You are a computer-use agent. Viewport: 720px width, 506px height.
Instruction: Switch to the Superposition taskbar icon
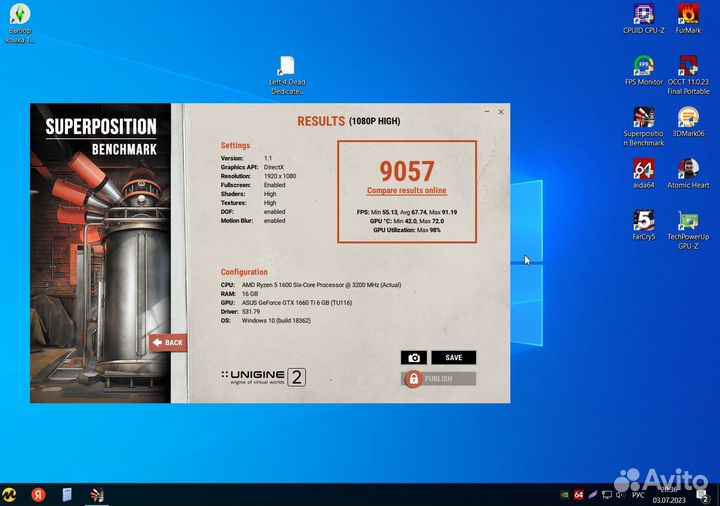point(97,495)
